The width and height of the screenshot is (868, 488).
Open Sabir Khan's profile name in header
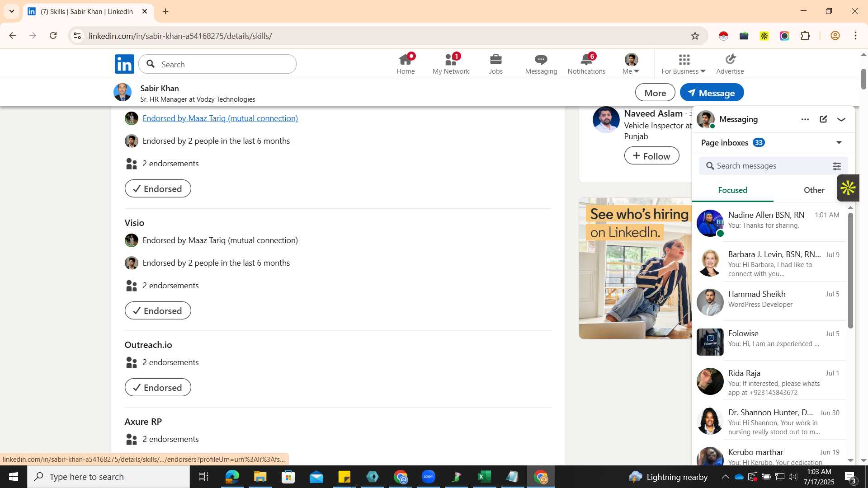(x=160, y=88)
